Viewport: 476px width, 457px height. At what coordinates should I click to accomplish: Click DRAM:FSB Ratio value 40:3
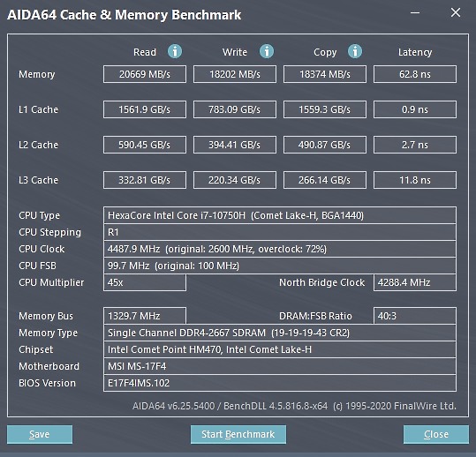point(415,316)
